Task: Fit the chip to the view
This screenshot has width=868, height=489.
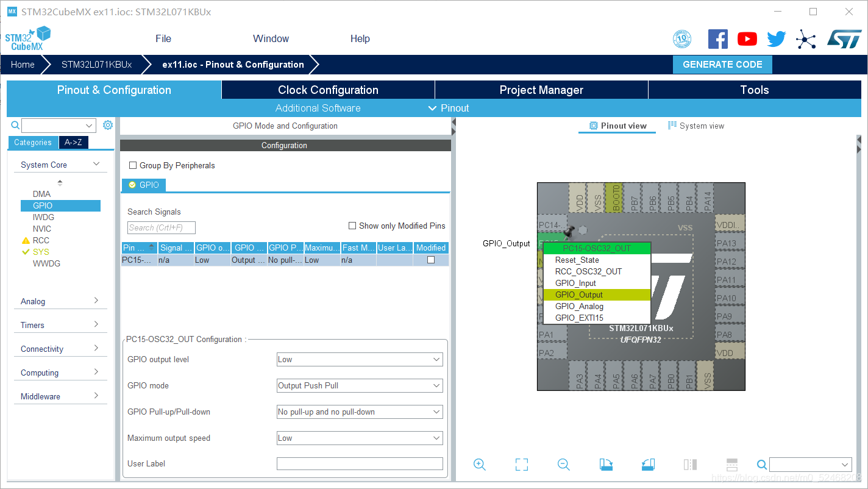Action: tap(522, 465)
